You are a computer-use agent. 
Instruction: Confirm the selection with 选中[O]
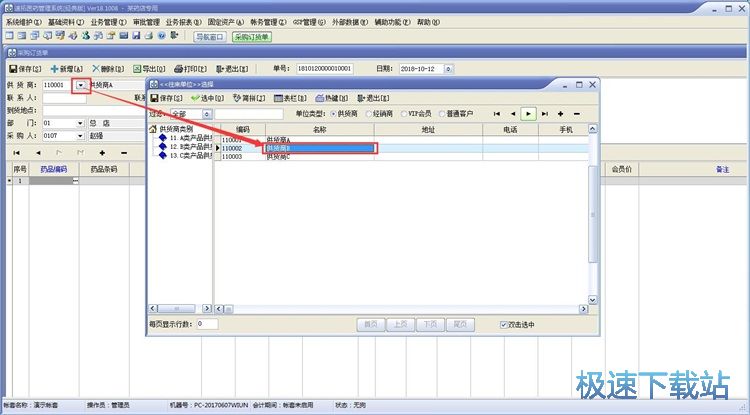coord(207,98)
